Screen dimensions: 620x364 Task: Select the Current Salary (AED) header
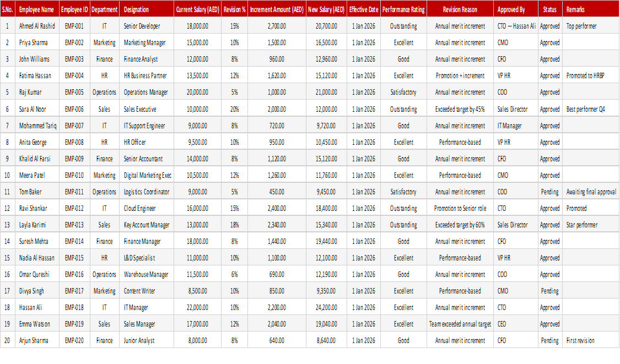[197, 9]
